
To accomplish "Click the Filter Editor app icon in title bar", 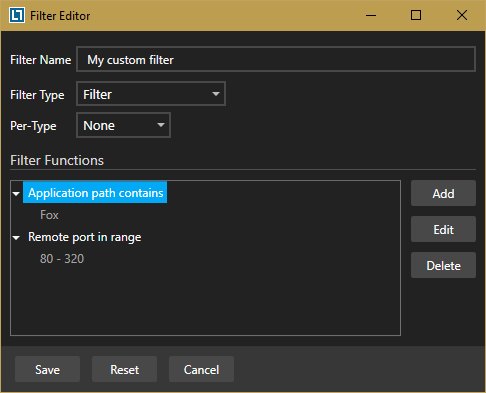I will [17, 15].
